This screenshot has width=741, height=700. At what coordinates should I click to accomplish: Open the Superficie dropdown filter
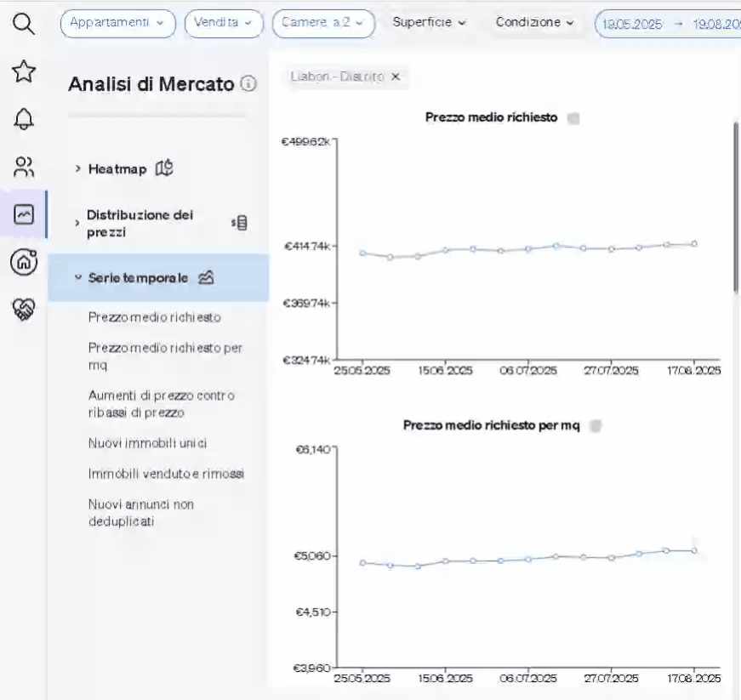[429, 22]
